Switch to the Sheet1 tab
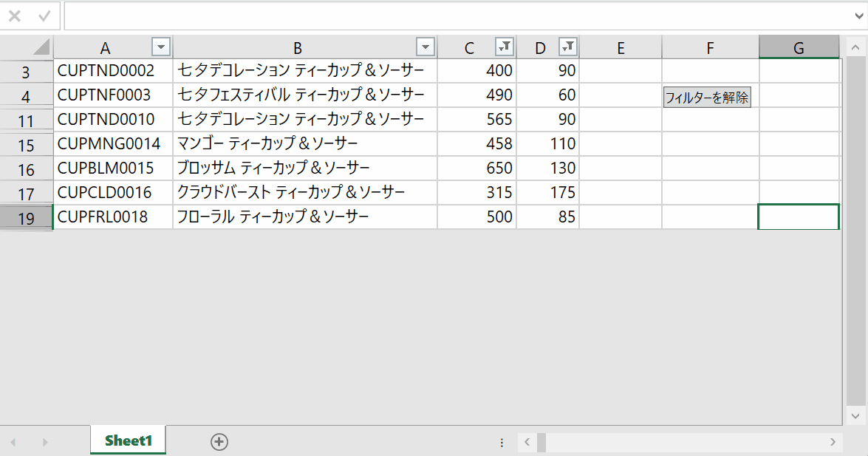 128,441
